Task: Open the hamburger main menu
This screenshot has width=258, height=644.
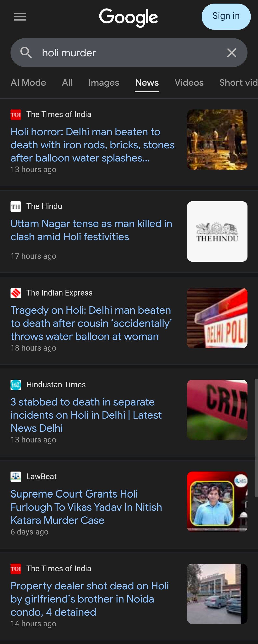Action: [x=20, y=17]
